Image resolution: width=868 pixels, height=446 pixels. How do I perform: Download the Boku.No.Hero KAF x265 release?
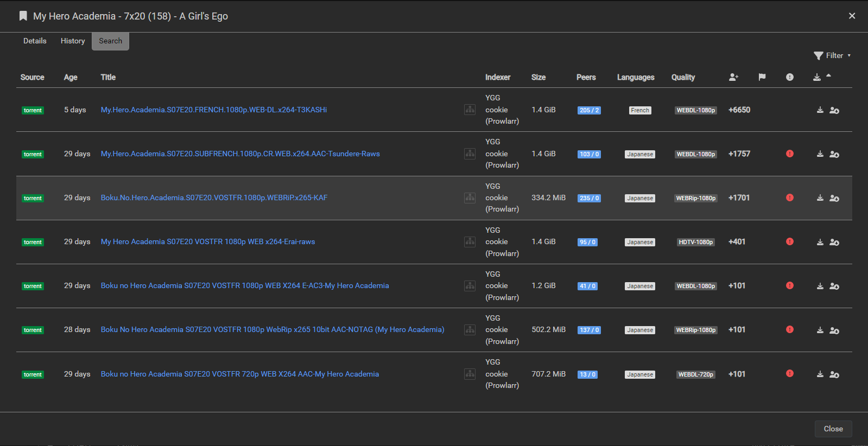(x=820, y=198)
